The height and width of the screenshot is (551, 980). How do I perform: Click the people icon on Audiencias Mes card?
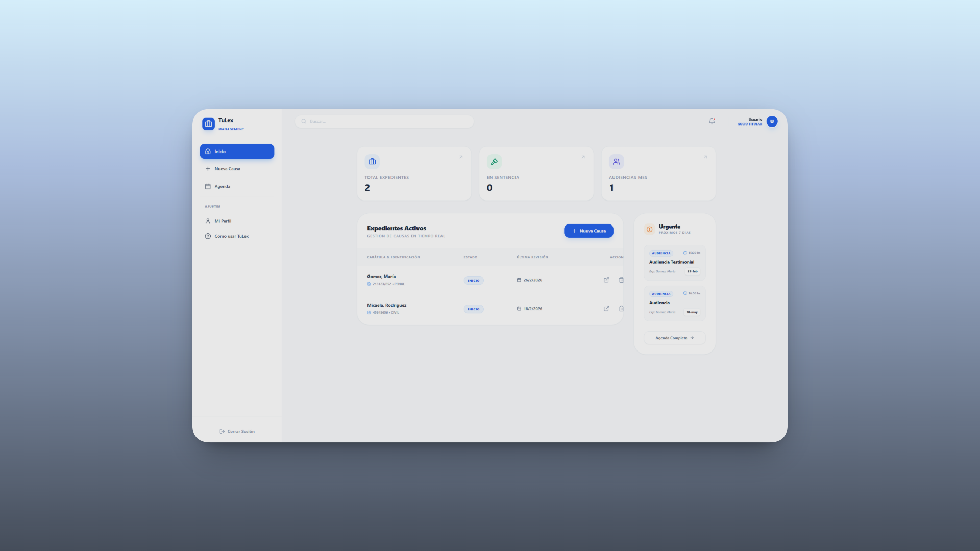click(x=617, y=162)
